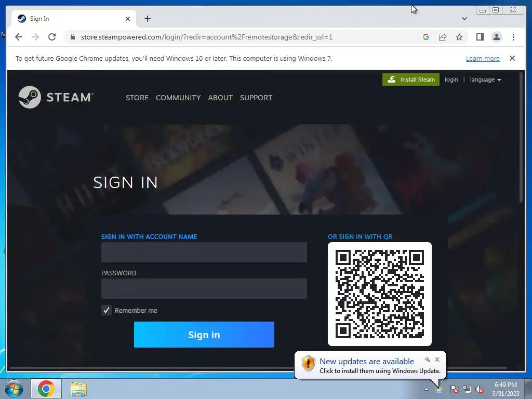Uncheck the Remember me checkbox
Viewport: 532px width, 399px height.
106,310
